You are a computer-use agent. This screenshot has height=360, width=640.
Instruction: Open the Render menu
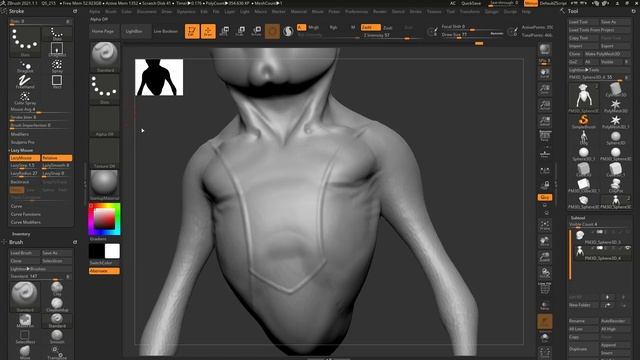coord(380,12)
